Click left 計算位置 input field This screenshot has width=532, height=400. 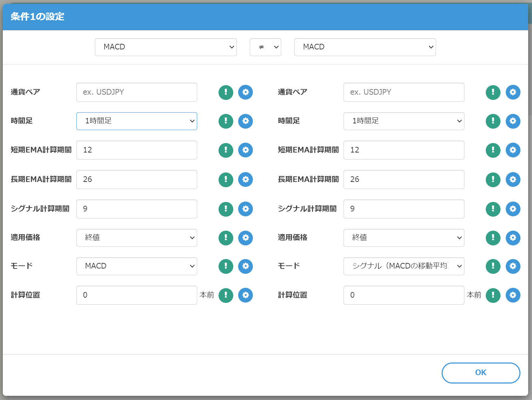click(137, 295)
